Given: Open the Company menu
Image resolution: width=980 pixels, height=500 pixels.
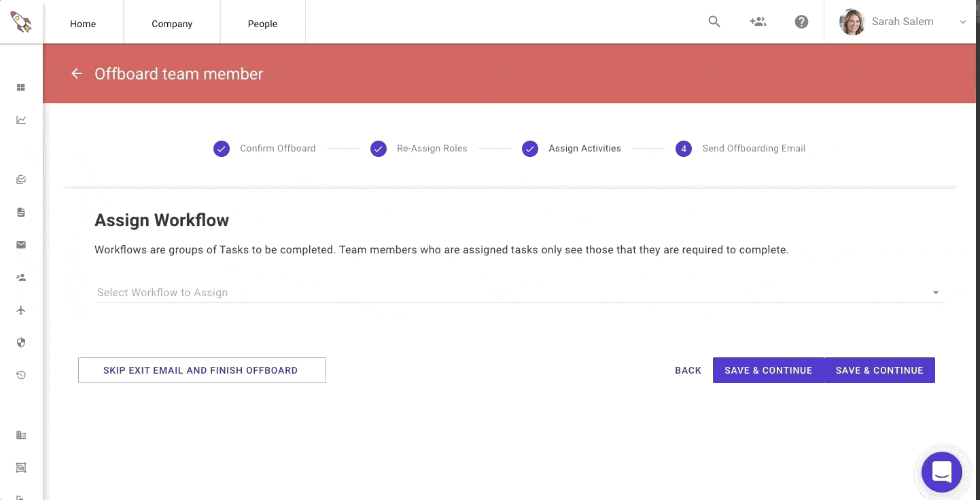Looking at the screenshot, I should pyautogui.click(x=172, y=24).
